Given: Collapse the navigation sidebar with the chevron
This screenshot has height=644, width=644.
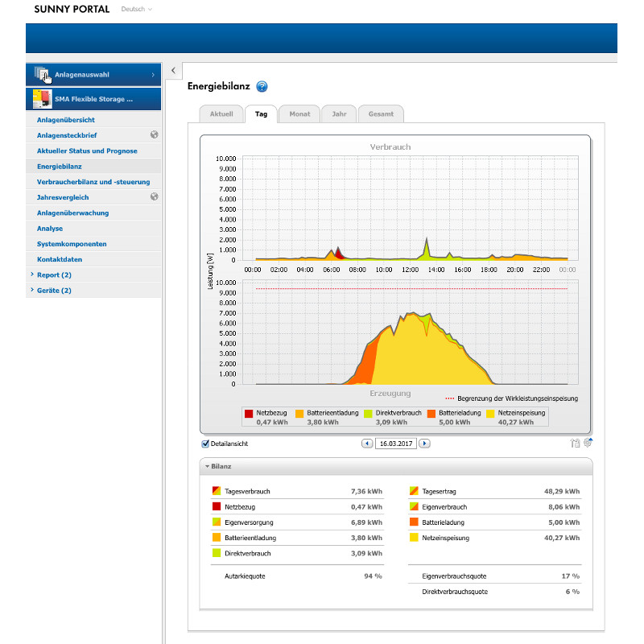Looking at the screenshot, I should 173,71.
